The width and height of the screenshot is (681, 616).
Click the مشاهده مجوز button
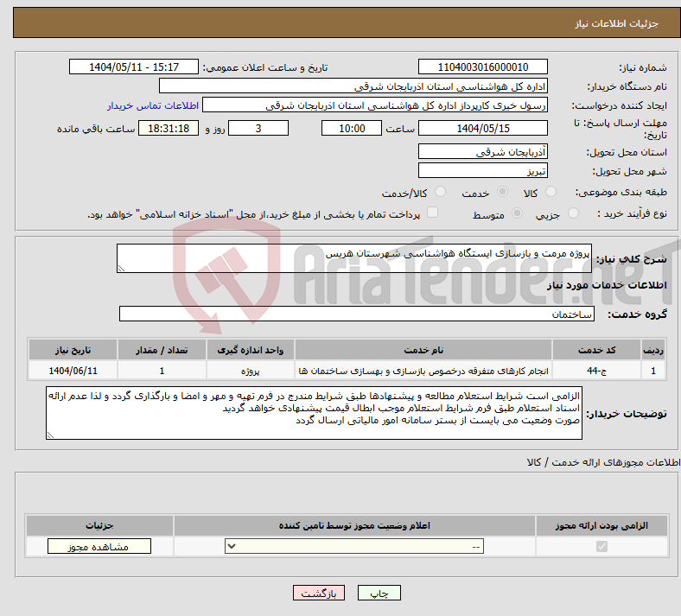99,547
